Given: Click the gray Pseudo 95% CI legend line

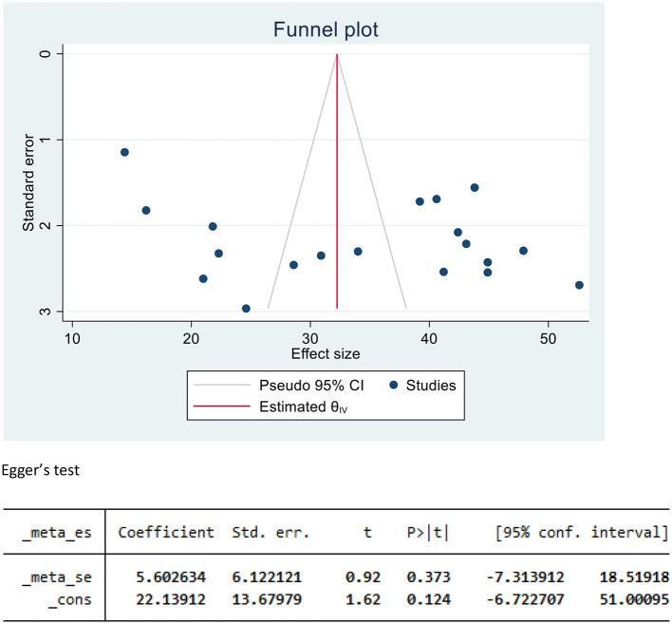Looking at the screenshot, I should pos(224,386).
